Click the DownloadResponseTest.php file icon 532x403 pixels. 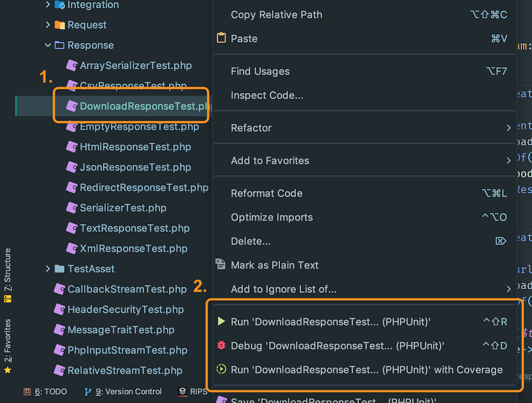click(71, 106)
